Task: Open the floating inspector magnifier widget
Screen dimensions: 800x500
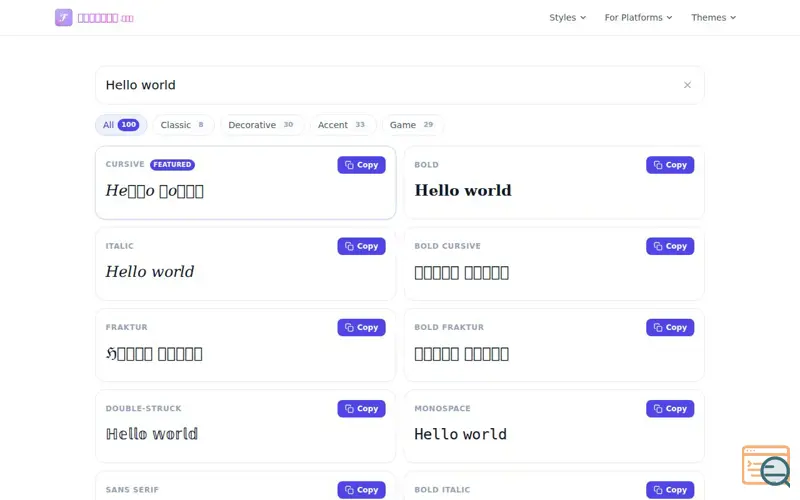Action: pos(766,466)
